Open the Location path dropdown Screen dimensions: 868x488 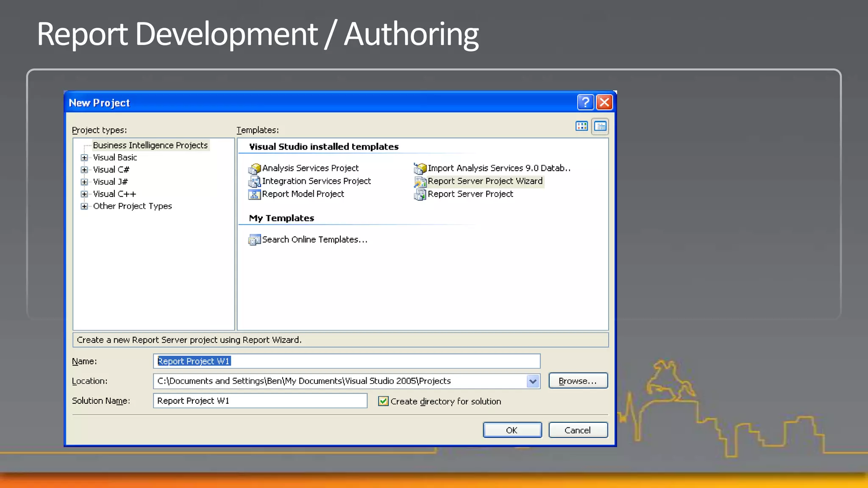tap(533, 381)
